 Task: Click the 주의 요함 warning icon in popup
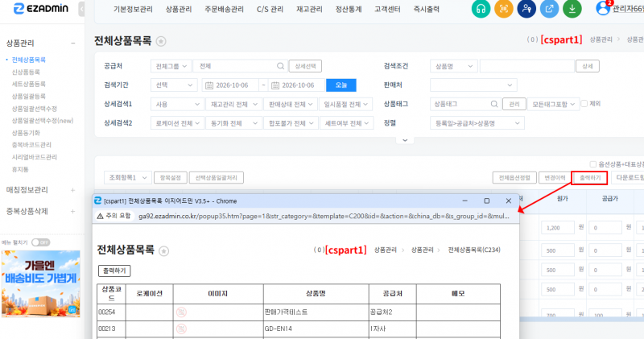pyautogui.click(x=100, y=216)
